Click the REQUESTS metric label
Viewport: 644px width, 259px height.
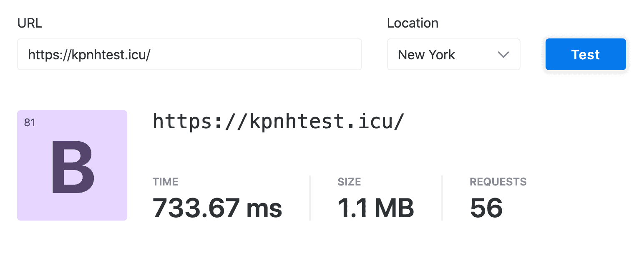coord(498,182)
